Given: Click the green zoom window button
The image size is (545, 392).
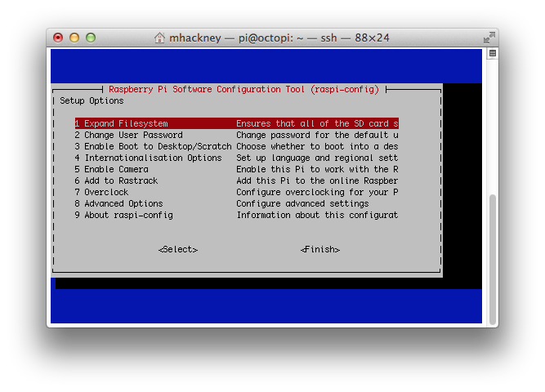Looking at the screenshot, I should (x=91, y=38).
